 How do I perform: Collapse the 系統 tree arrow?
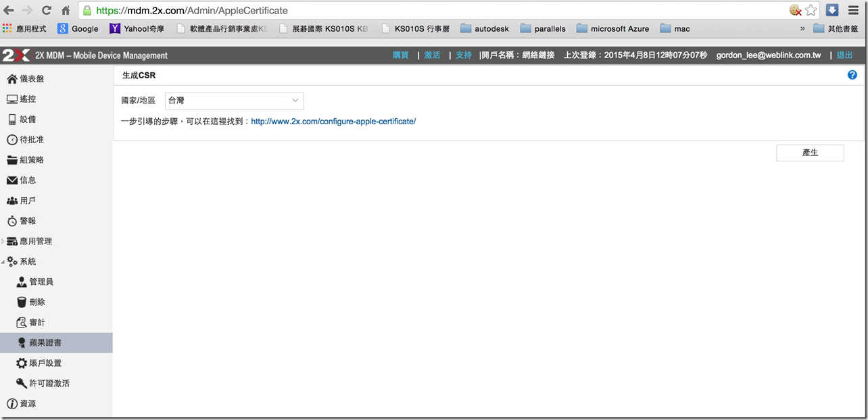click(x=3, y=261)
